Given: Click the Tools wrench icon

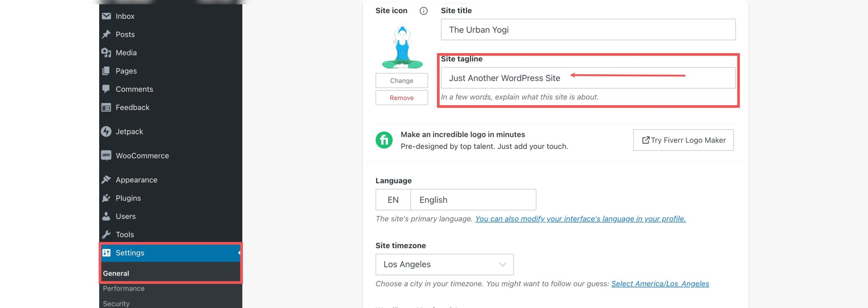Looking at the screenshot, I should (x=106, y=235).
